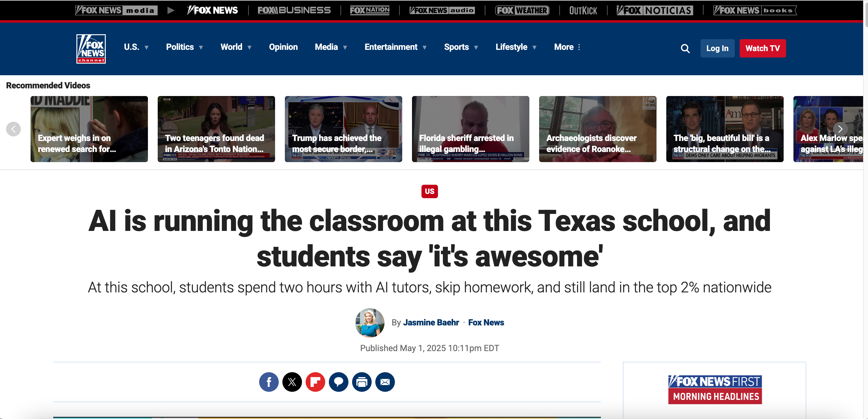Viewport: 868px width, 419px height.
Task: Share article on Flipboard
Action: click(x=315, y=382)
